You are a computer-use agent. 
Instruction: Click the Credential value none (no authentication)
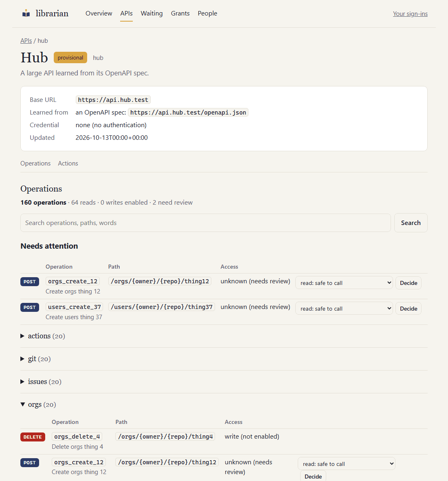[x=111, y=125]
